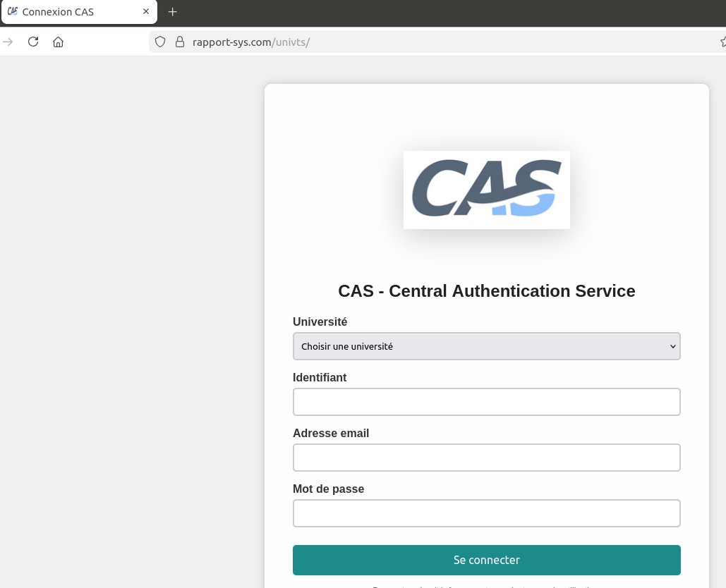Image resolution: width=726 pixels, height=588 pixels.
Task: Close the Connexion CAS tab
Action: click(146, 11)
